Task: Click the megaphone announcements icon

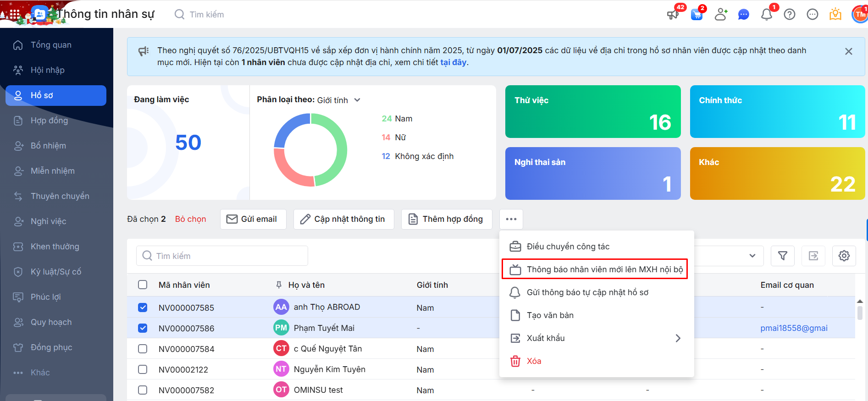Action: pos(673,15)
